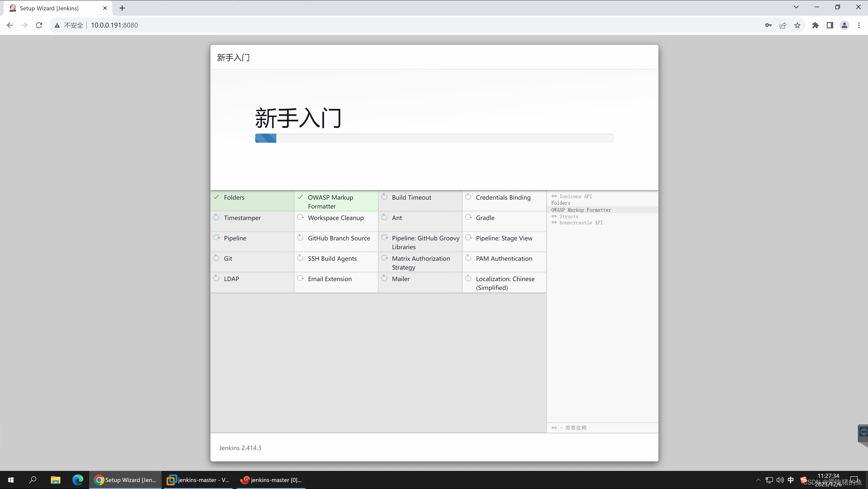Image resolution: width=868 pixels, height=489 pixels.
Task: Click the Workspace Cleanup pending icon
Action: [300, 217]
